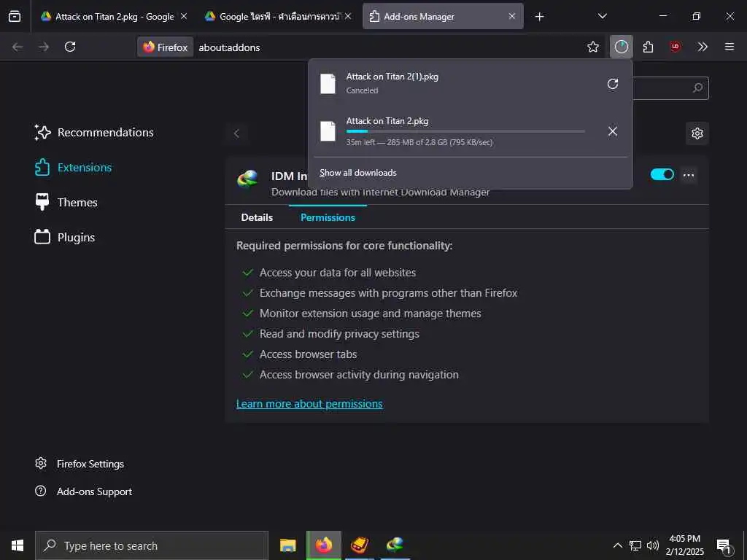
Task: Go back to extensions list arrow
Action: point(237,133)
